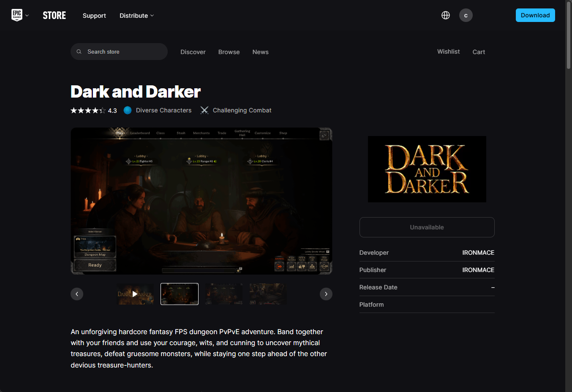
Task: Click the search magnifier icon
Action: click(79, 52)
